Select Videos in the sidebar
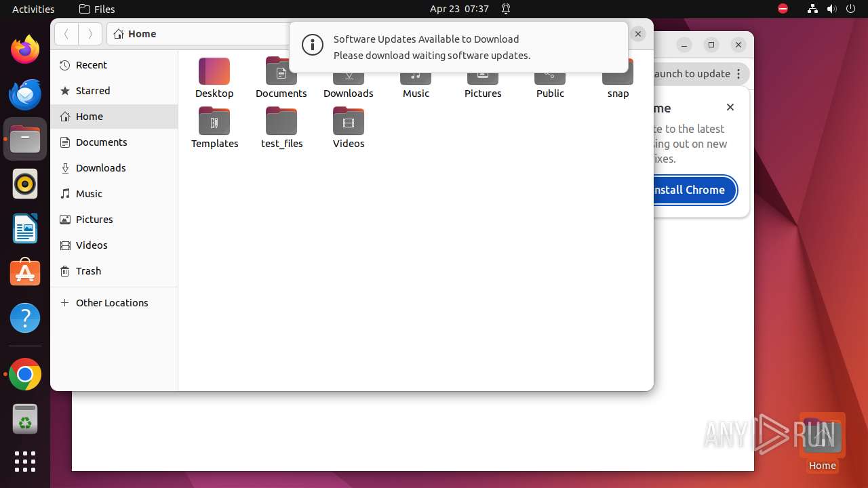 tap(114, 245)
